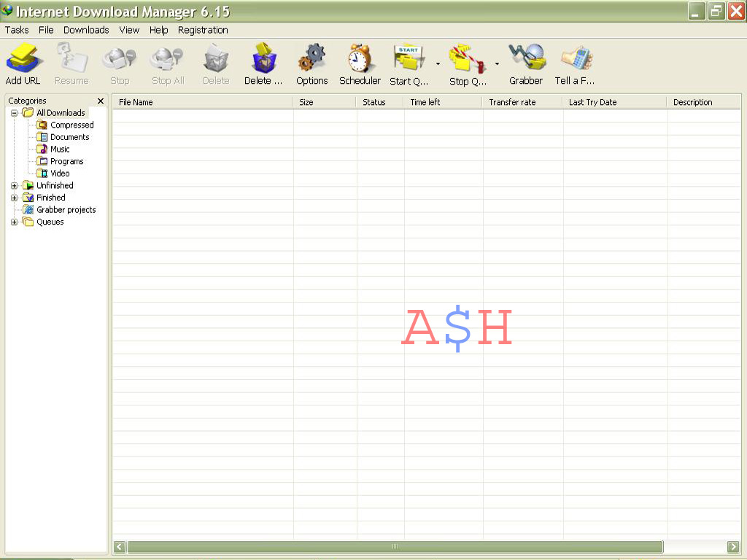Image resolution: width=747 pixels, height=560 pixels.
Task: Click the Start Queue icon
Action: 409,58
